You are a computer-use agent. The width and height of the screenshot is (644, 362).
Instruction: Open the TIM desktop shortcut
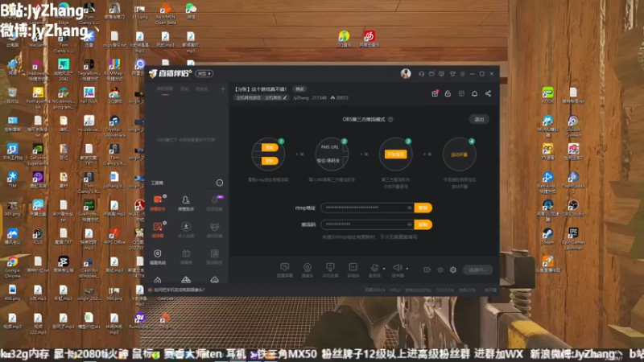(x=12, y=179)
